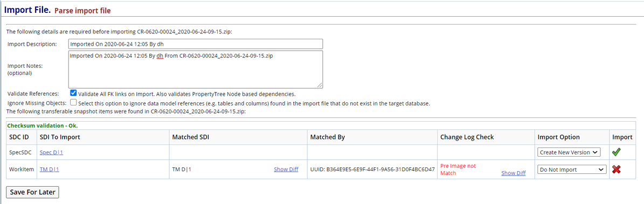Screen dimensions: 644x204
Task: Open the Create New Version dropdown
Action: 569,152
